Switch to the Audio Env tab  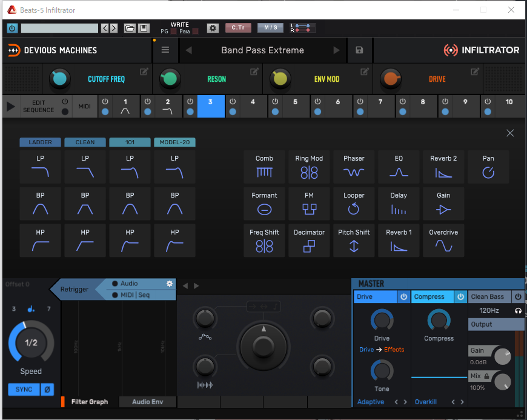point(148,402)
